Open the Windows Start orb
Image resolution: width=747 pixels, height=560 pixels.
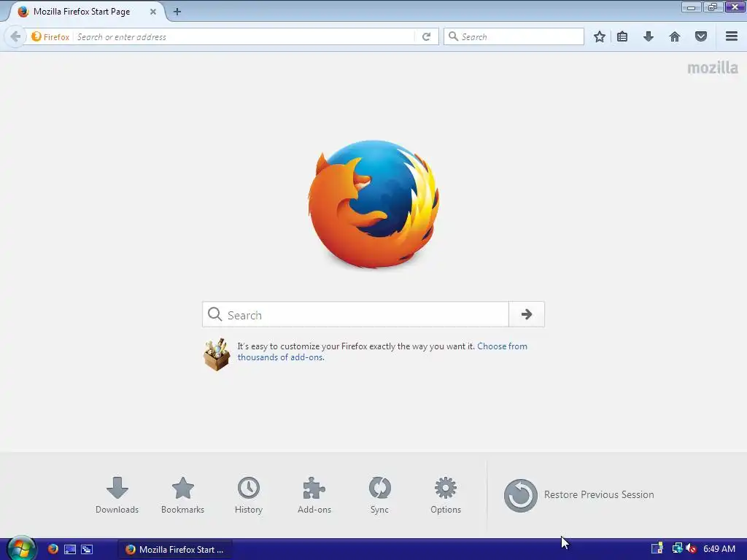click(x=21, y=548)
